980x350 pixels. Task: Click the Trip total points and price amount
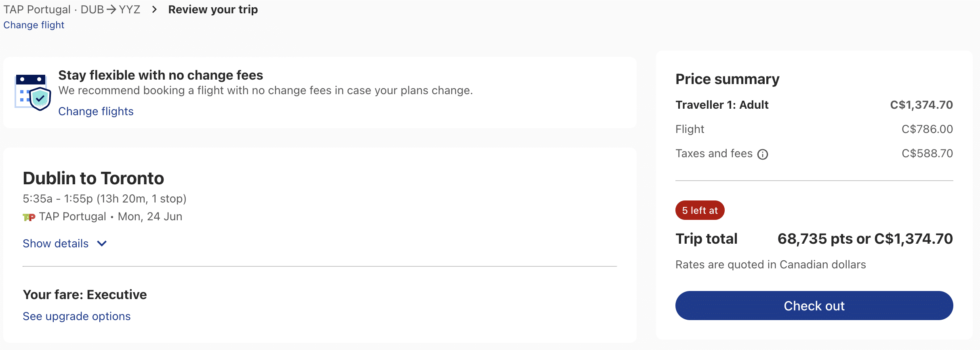click(x=865, y=239)
